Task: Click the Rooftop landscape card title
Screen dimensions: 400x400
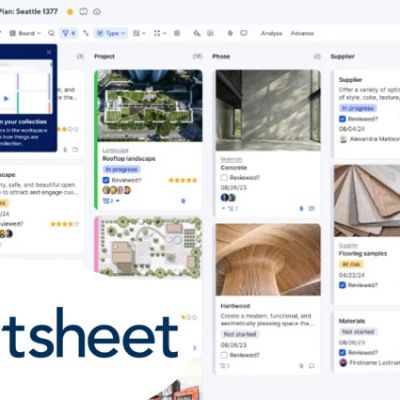Action: pos(129,159)
